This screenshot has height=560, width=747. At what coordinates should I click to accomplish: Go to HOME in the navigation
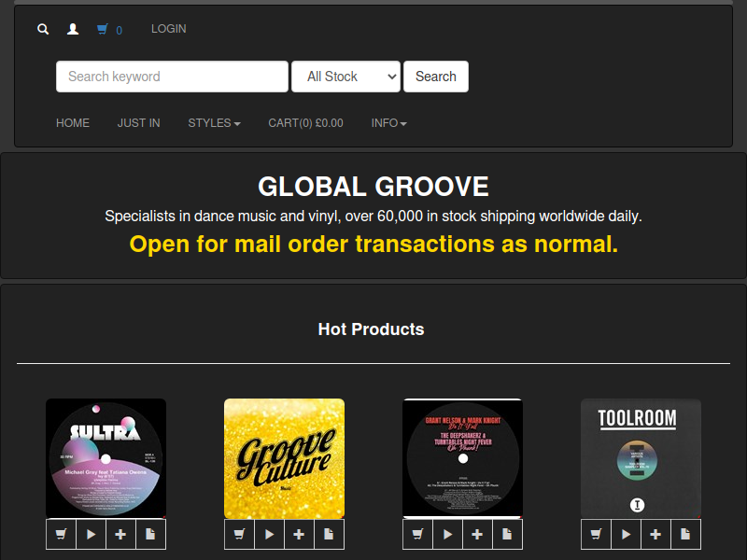[73, 123]
